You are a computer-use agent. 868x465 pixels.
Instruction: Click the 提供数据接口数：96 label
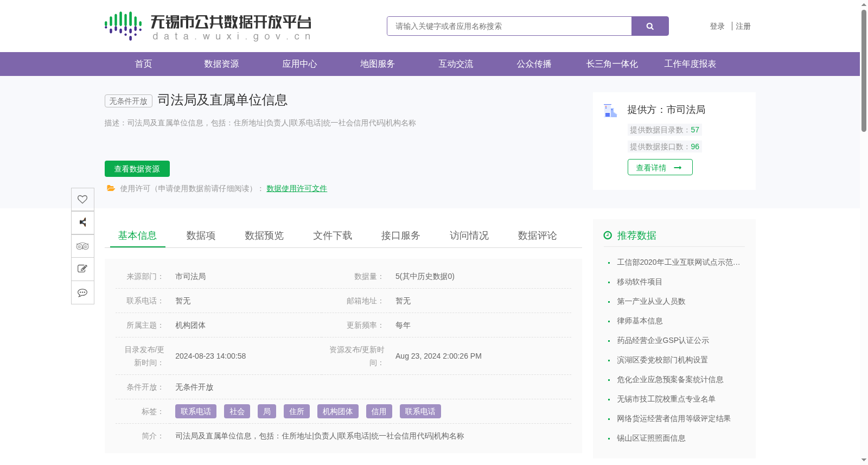[x=665, y=146]
